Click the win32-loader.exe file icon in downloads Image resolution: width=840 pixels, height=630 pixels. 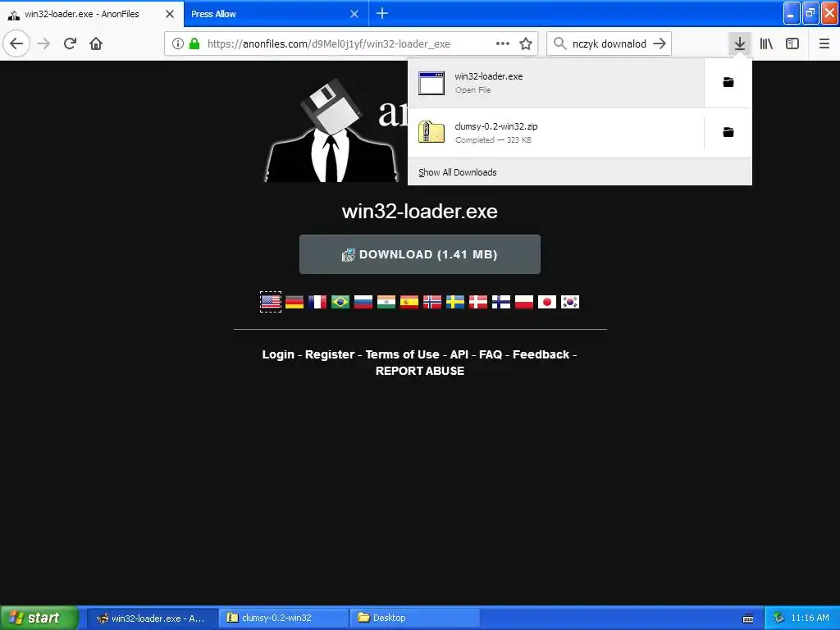tap(431, 83)
